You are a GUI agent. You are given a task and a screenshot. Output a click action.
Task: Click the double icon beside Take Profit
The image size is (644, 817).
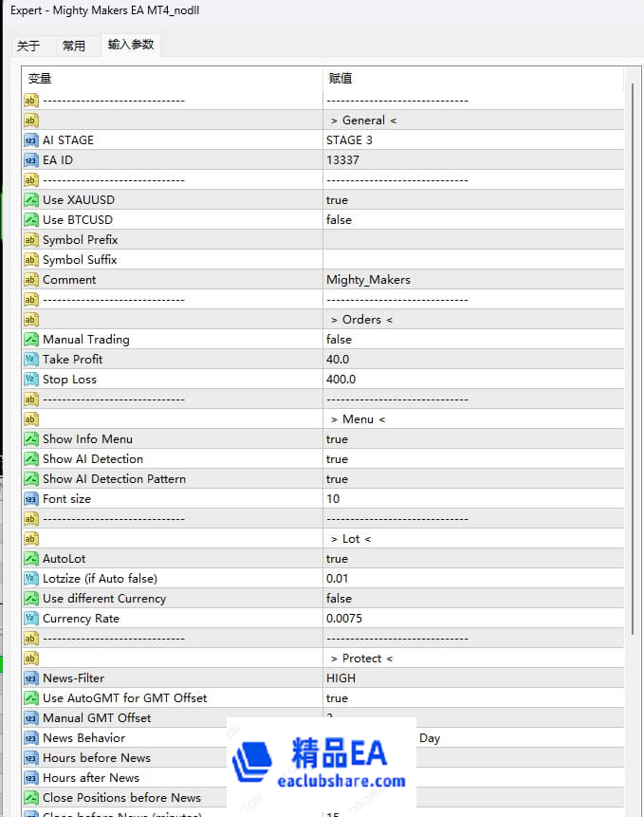(x=30, y=360)
